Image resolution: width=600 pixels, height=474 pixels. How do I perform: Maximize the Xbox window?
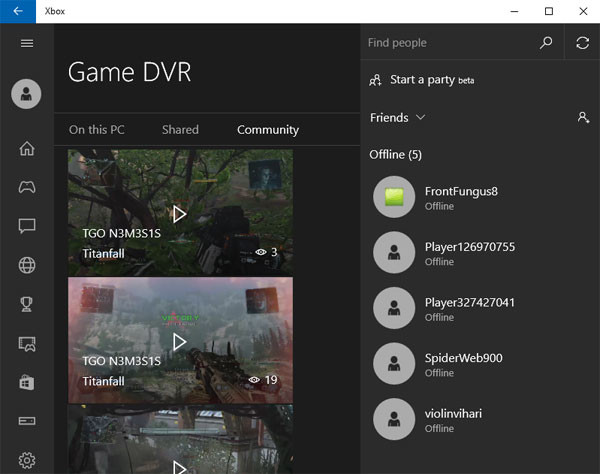(x=549, y=11)
